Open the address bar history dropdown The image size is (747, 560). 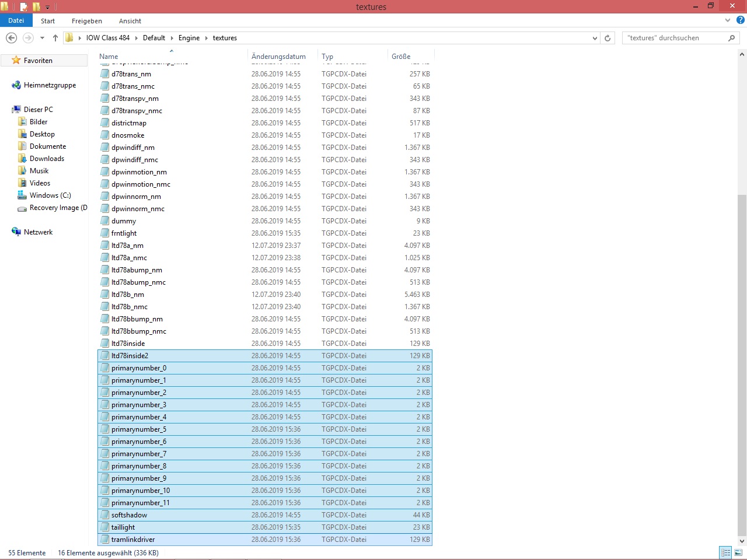pyautogui.click(x=595, y=38)
